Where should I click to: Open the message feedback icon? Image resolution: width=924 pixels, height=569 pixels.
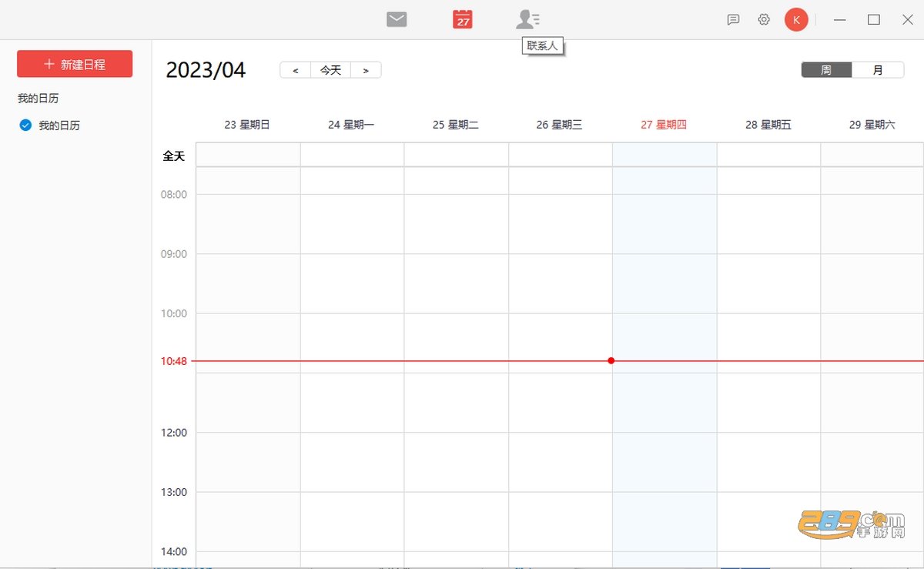(733, 20)
